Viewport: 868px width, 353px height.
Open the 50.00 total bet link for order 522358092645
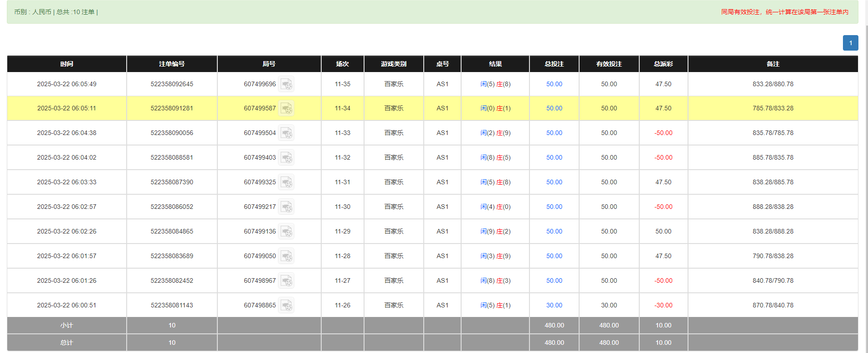pos(554,84)
